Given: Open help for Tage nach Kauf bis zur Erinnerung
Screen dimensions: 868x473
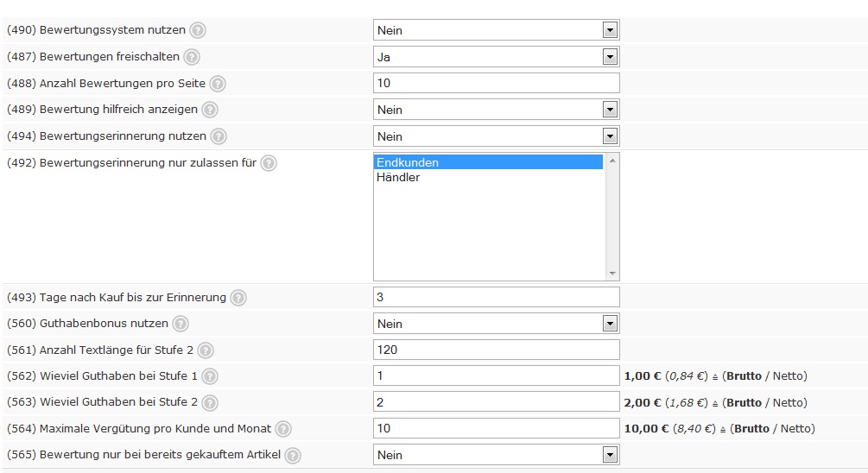Looking at the screenshot, I should click(x=238, y=298).
